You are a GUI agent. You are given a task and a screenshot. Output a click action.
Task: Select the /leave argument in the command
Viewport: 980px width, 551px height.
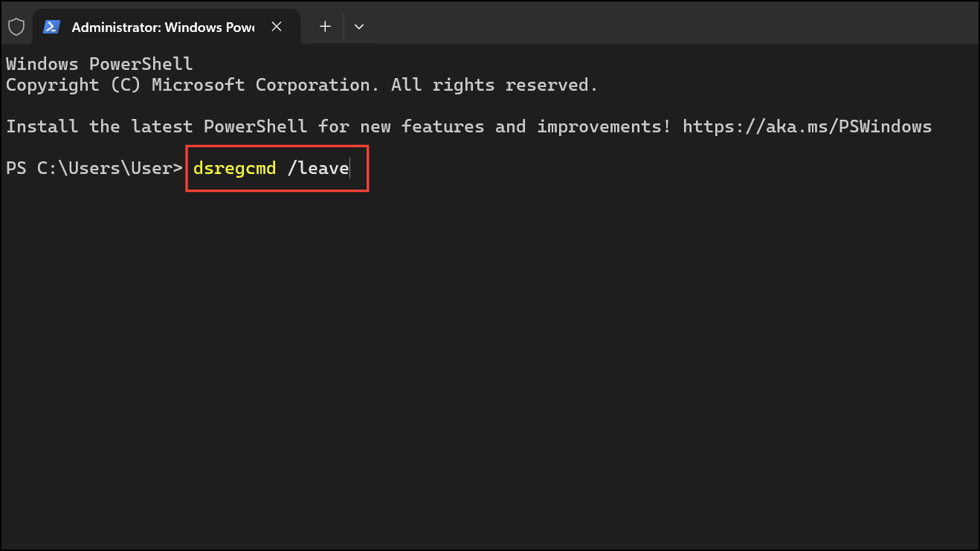(x=318, y=168)
